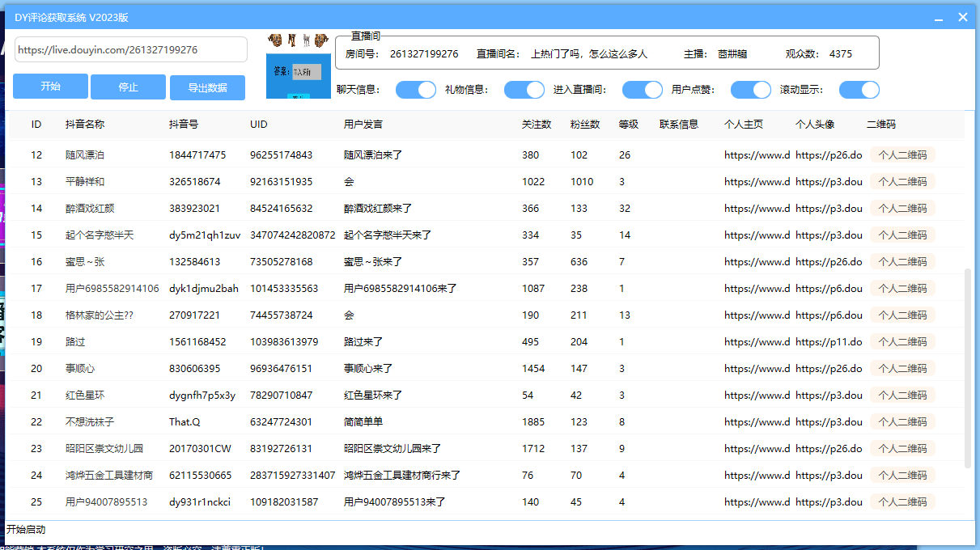The image size is (980, 550).
Task: Click the 个人头像 column header
Action: (x=815, y=125)
